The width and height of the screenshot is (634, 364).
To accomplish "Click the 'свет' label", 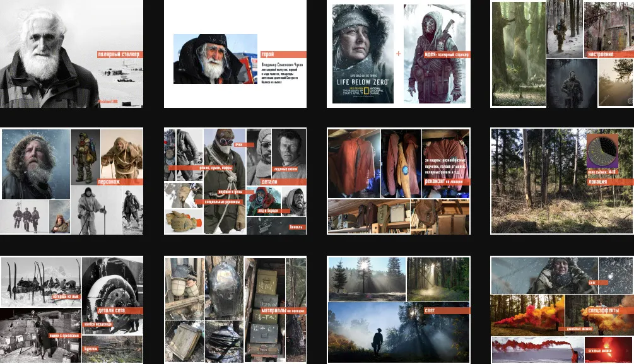I will click(447, 310).
